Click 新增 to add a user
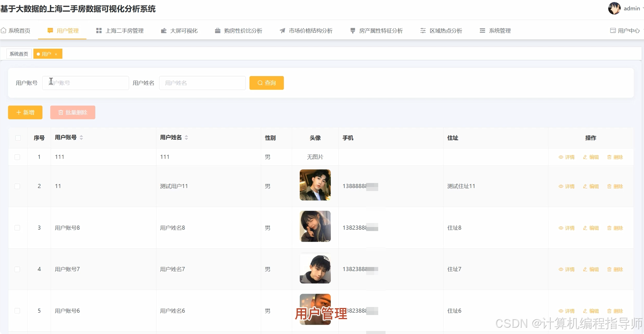The height and width of the screenshot is (334, 644). tap(25, 112)
